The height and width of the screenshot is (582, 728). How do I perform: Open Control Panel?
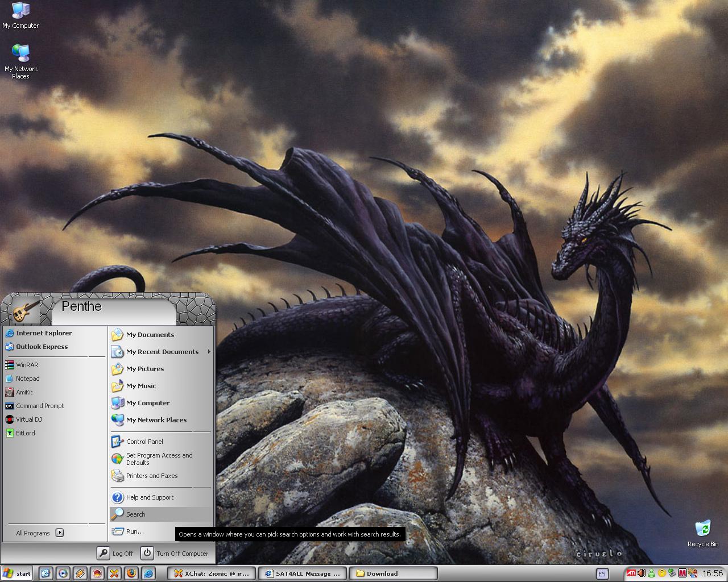tap(161, 442)
